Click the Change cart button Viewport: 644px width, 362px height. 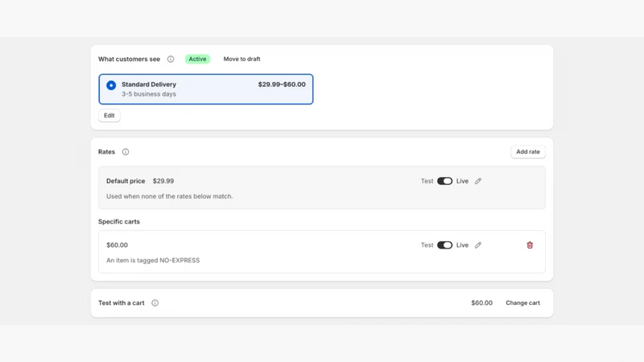tap(522, 303)
